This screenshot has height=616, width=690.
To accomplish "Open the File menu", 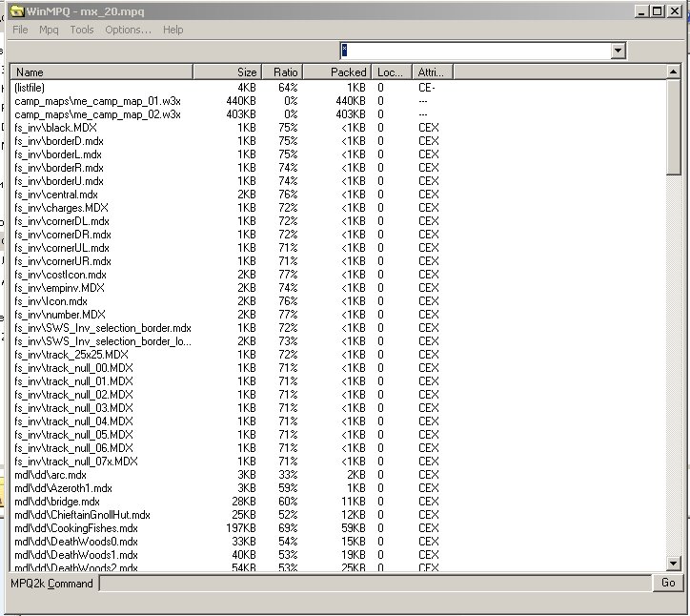I will coord(20,30).
